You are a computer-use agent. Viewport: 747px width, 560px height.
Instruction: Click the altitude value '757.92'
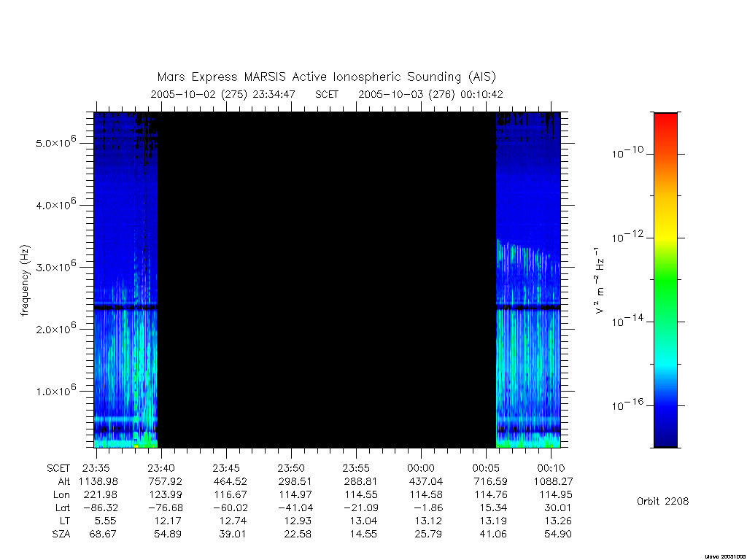pyautogui.click(x=166, y=481)
